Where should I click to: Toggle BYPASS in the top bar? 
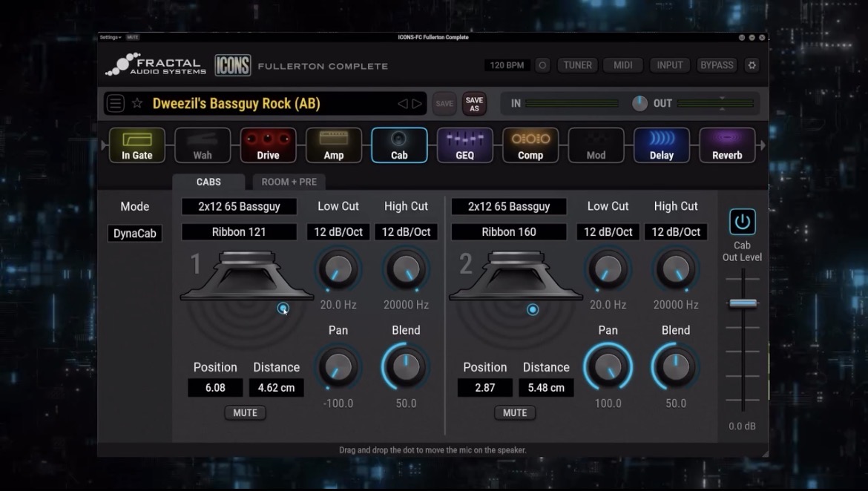[717, 65]
